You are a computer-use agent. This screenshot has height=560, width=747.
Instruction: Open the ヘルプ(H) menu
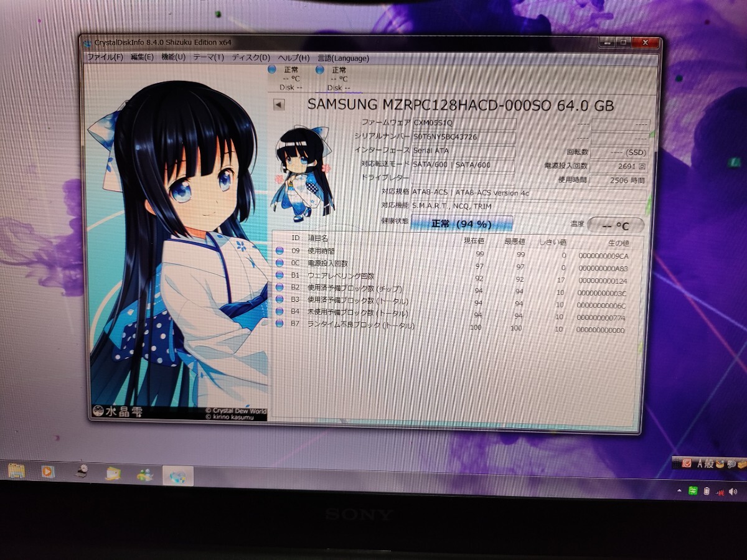click(293, 58)
